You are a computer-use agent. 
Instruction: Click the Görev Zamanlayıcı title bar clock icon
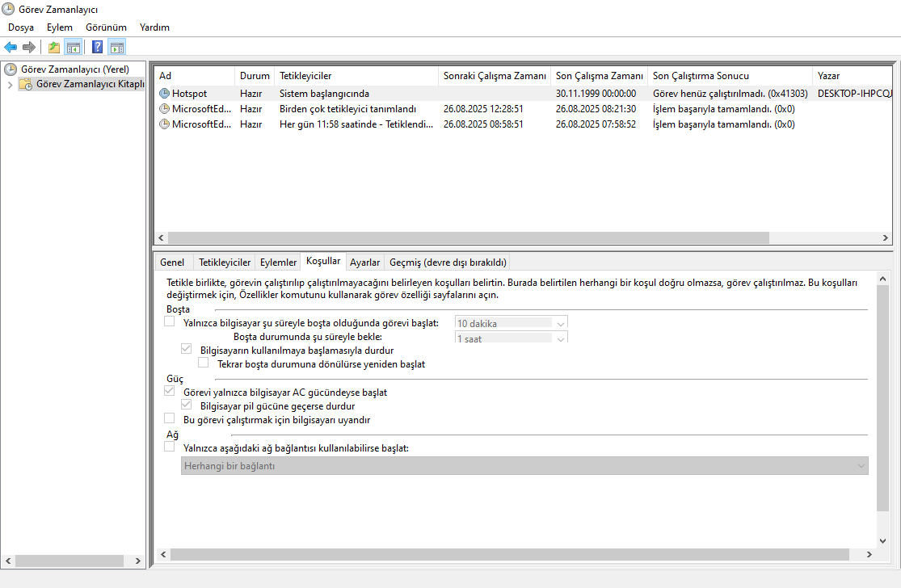(x=8, y=9)
